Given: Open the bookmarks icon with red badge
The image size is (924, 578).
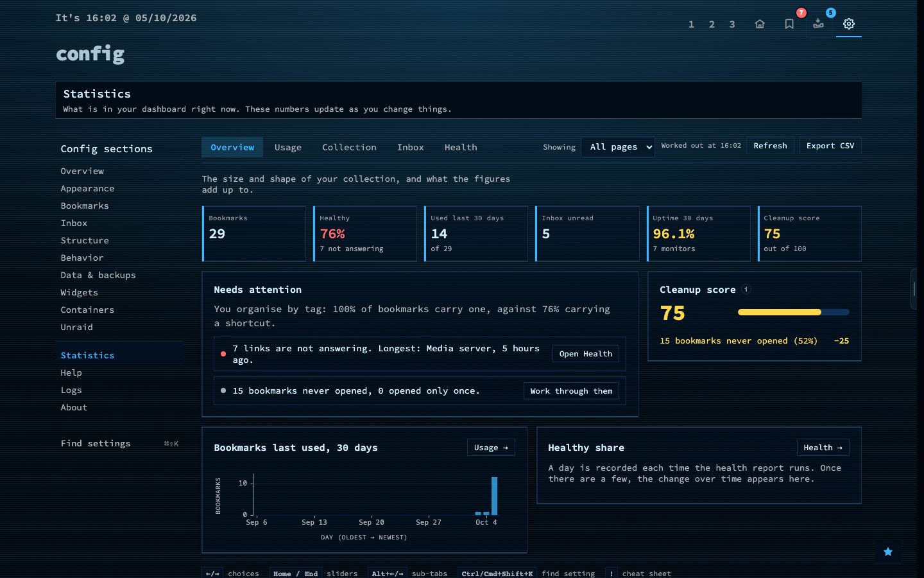Looking at the screenshot, I should coord(789,24).
